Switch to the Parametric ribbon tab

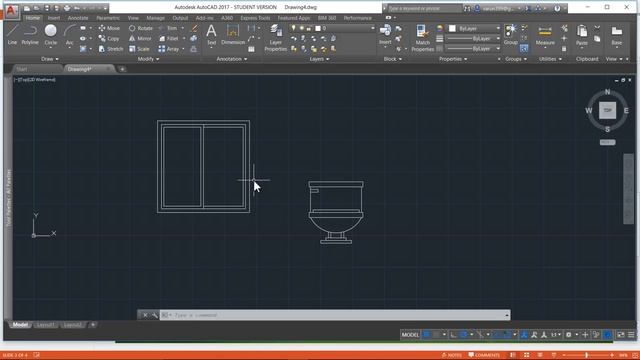pyautogui.click(x=108, y=18)
